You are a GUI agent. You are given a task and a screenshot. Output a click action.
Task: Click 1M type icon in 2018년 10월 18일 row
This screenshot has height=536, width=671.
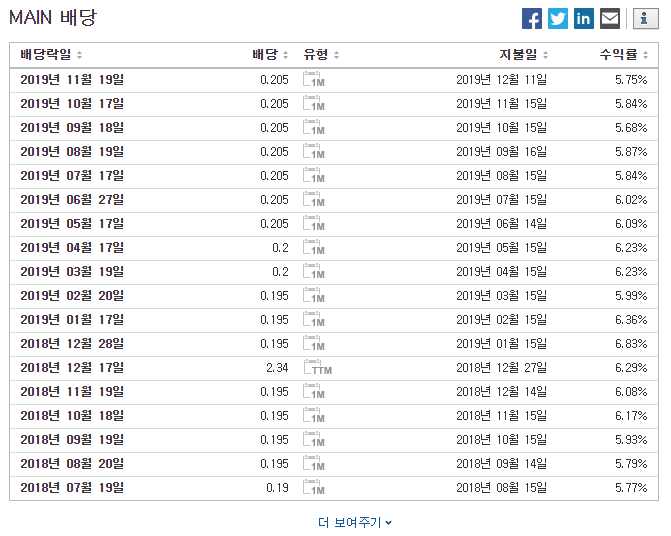[x=314, y=415]
